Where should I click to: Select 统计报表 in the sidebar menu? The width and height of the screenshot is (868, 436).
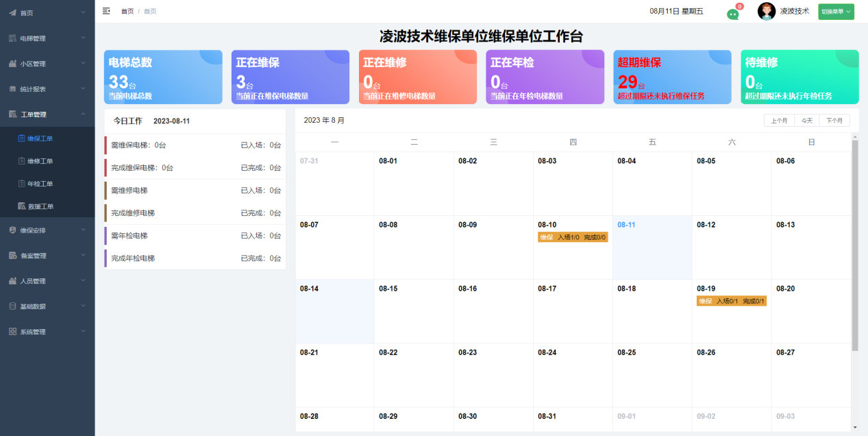tap(47, 89)
